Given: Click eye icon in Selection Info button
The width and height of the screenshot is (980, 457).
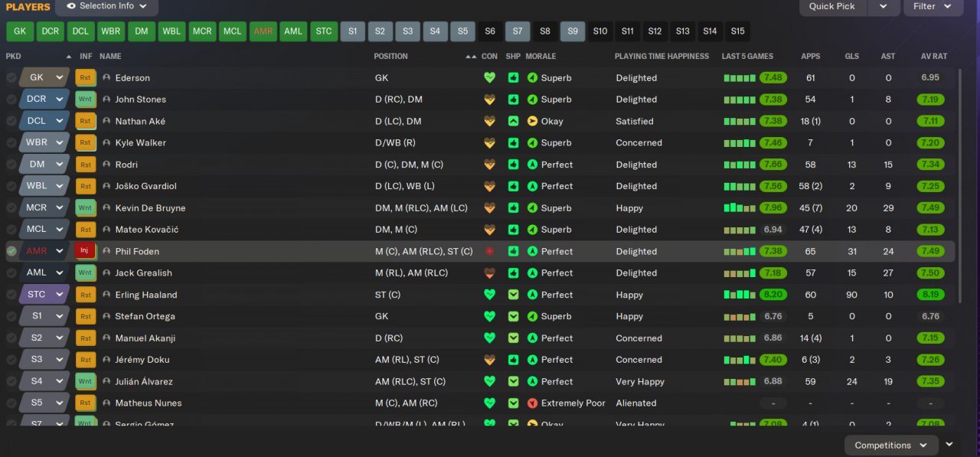Looking at the screenshot, I should click(x=71, y=6).
